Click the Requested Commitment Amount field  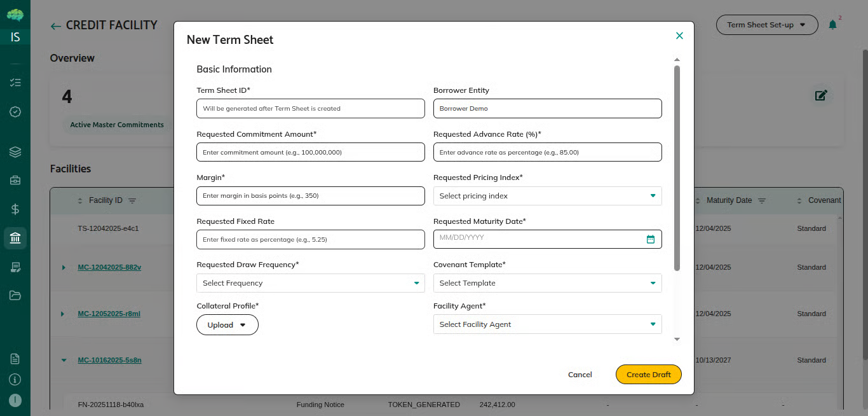(310, 152)
